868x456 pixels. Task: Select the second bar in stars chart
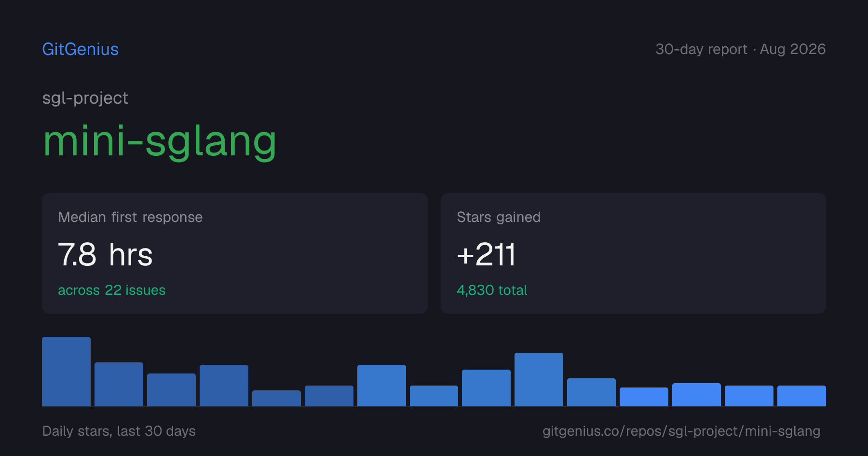coord(119,384)
